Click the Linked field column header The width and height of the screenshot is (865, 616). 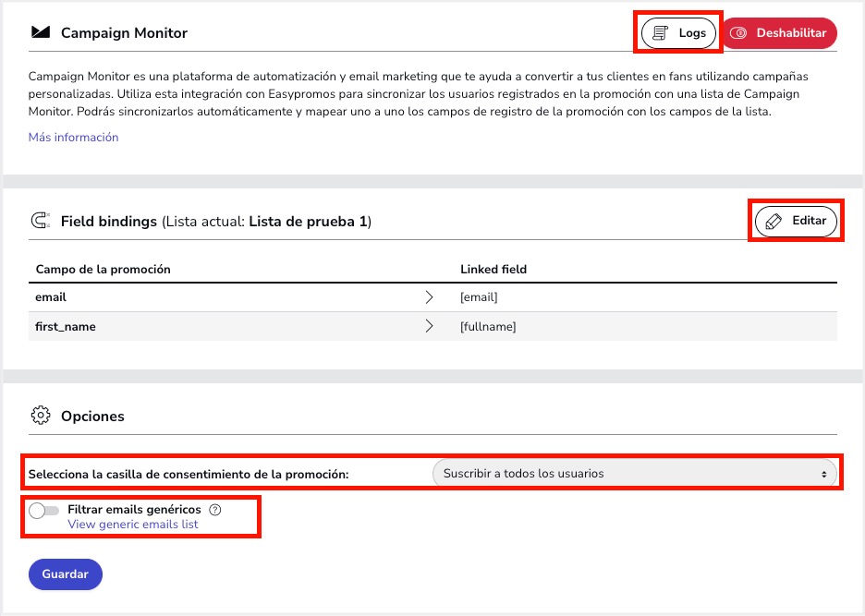point(493,269)
